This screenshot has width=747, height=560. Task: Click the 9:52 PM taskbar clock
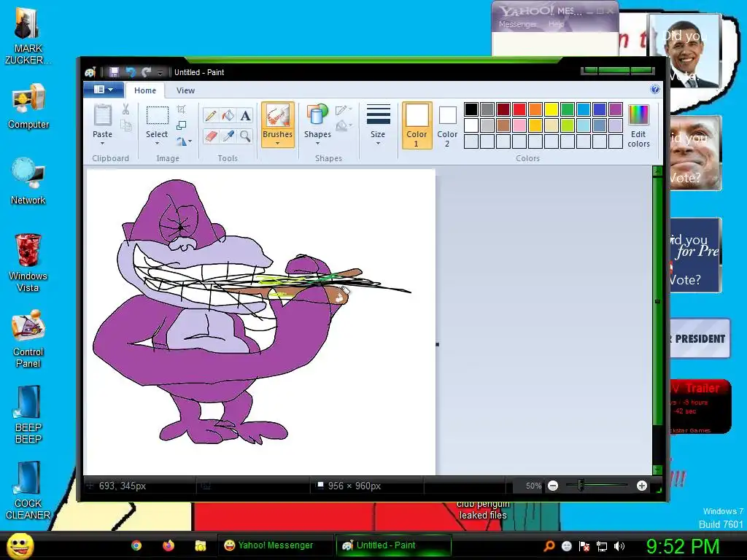[682, 545]
